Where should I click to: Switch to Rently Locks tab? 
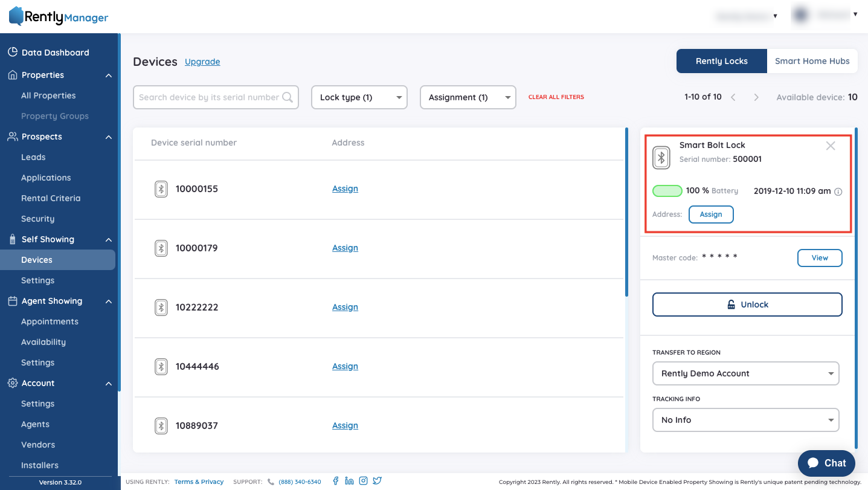722,61
